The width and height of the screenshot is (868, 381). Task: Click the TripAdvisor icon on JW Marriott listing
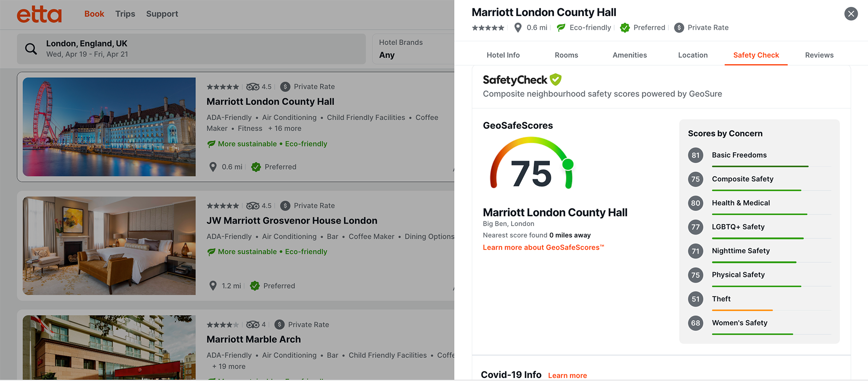coord(253,206)
